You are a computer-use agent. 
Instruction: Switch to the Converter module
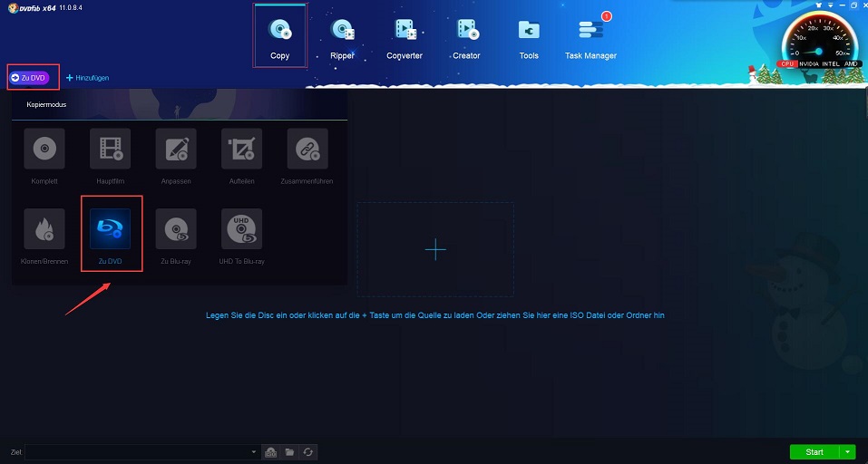click(405, 36)
